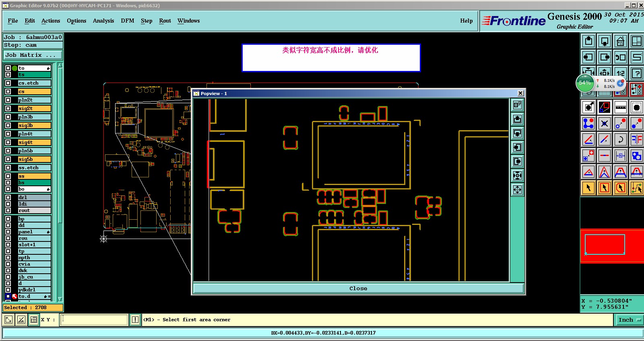Toggle checkbox for layer ss.etch
644x341 pixels.
point(8,168)
